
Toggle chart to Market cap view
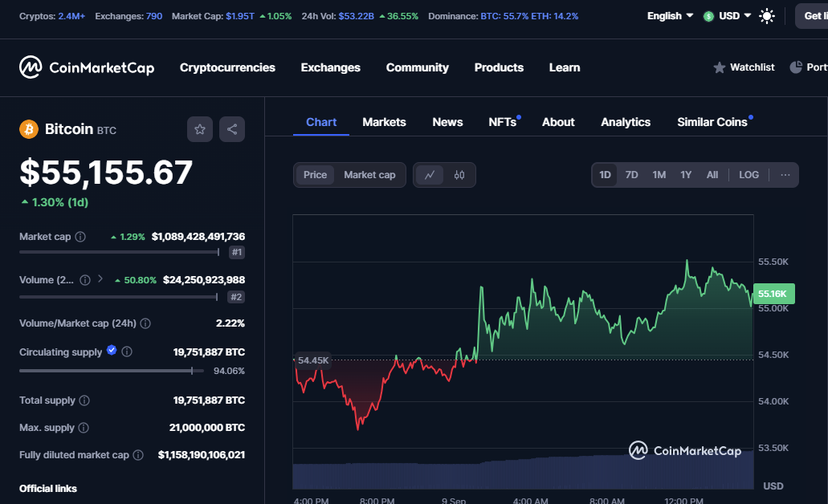point(369,175)
